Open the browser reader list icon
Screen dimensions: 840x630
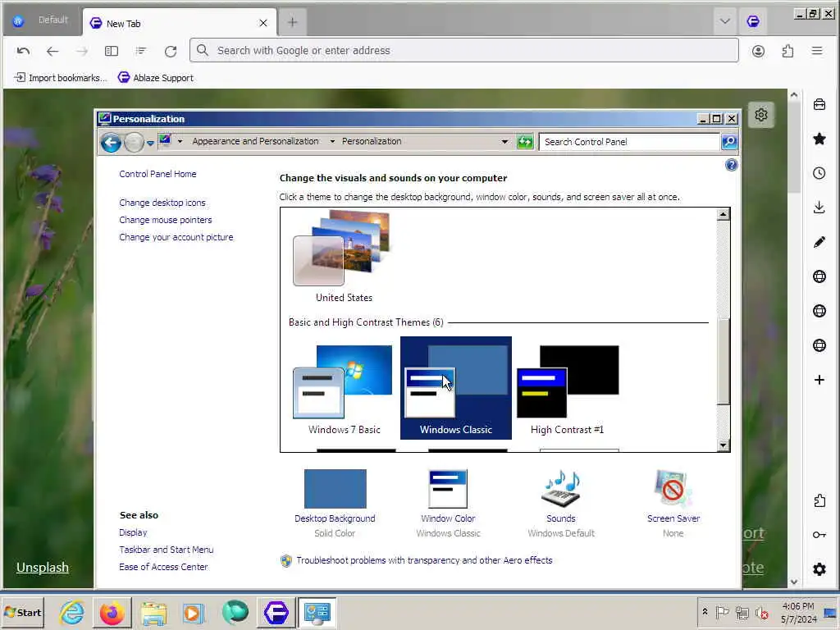pos(141,51)
